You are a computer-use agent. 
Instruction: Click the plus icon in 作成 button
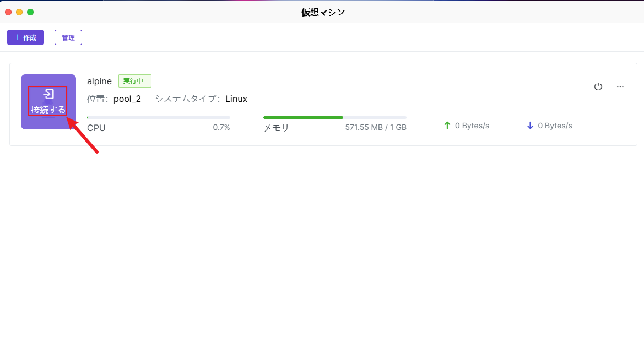coord(18,37)
